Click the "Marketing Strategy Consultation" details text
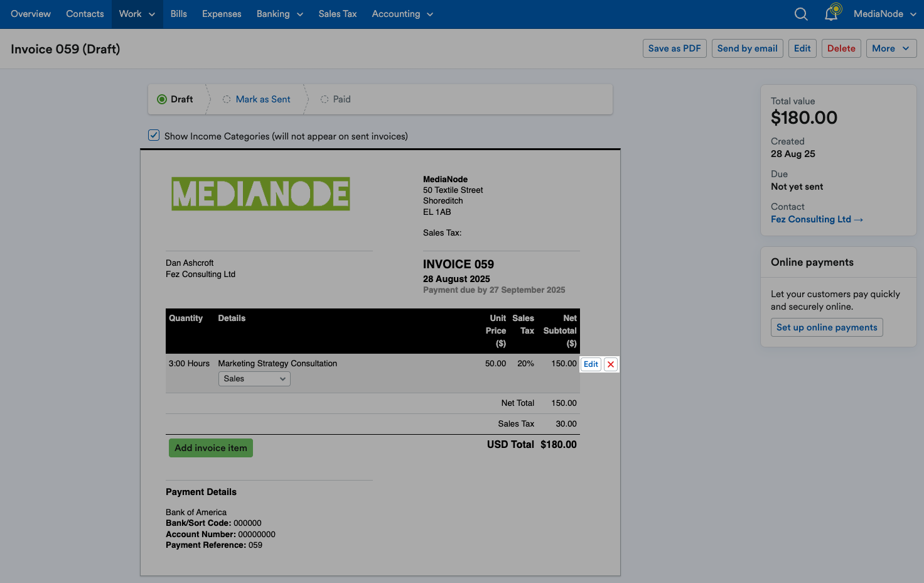 tap(277, 363)
